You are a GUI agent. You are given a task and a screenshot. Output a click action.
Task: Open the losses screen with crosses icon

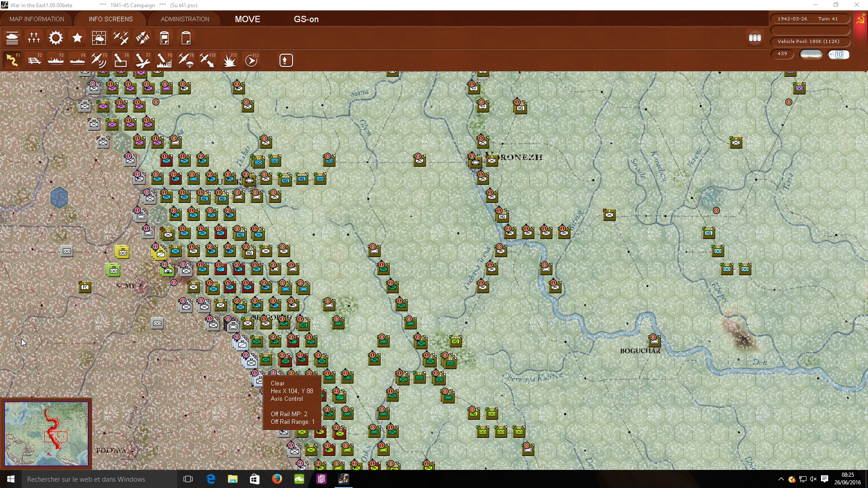(34, 38)
